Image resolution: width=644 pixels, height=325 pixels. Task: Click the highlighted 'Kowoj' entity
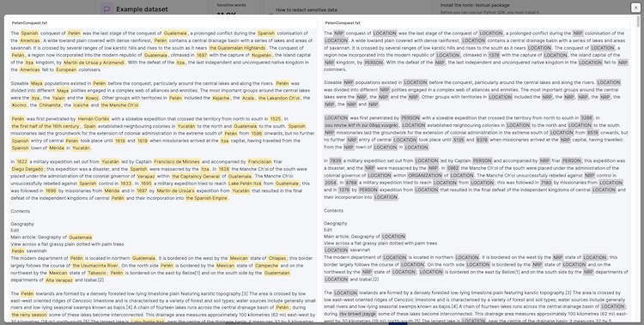(92, 98)
